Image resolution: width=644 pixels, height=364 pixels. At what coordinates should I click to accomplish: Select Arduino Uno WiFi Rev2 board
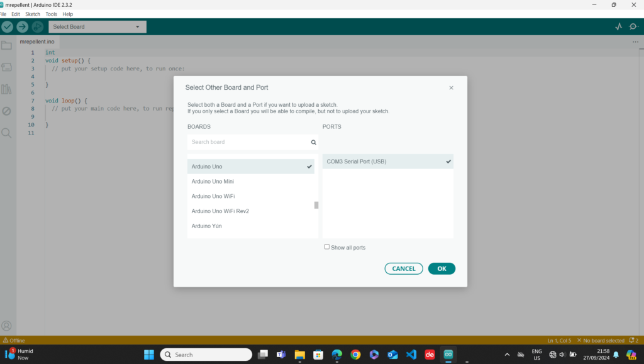pyautogui.click(x=250, y=211)
